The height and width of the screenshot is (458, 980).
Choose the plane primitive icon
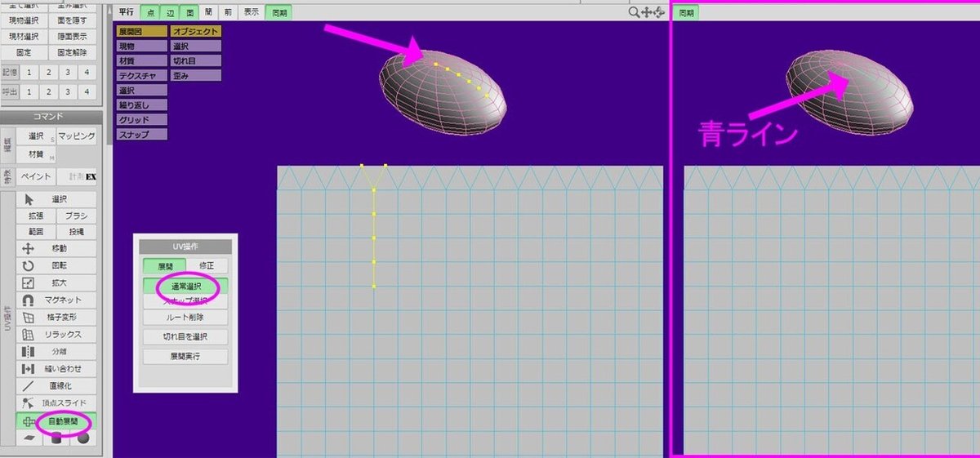29,438
